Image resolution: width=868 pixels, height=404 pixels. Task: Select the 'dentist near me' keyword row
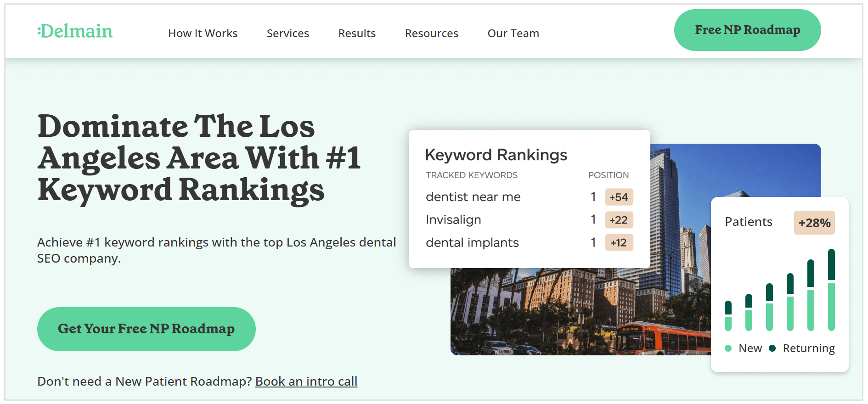tap(529, 197)
